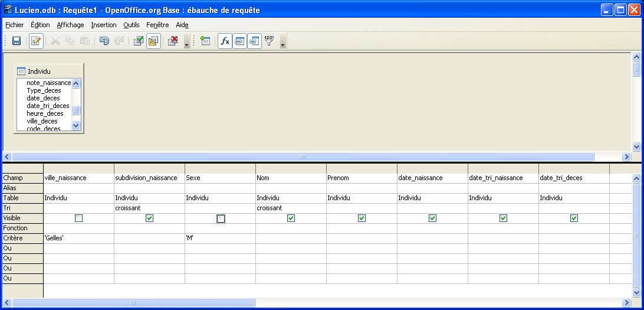The width and height of the screenshot is (644, 310).
Task: Click Critère cell containing 'M'
Action: tap(220, 238)
